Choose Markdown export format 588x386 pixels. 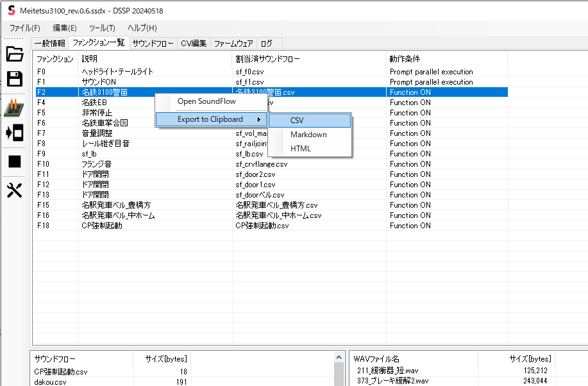(308, 135)
